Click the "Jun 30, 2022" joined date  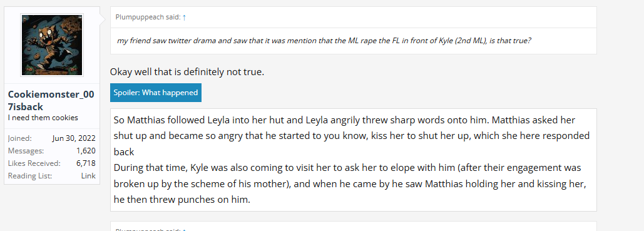[74, 138]
